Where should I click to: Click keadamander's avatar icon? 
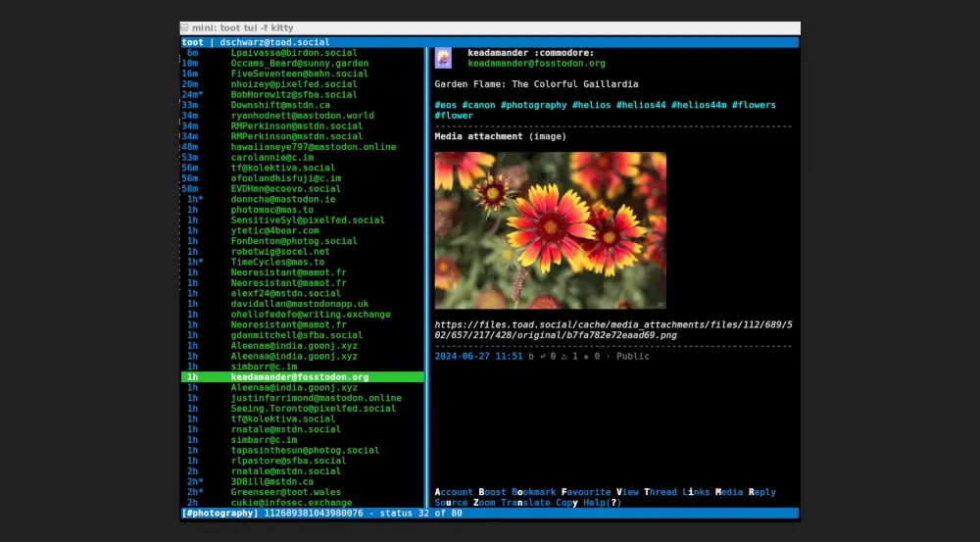(443, 59)
